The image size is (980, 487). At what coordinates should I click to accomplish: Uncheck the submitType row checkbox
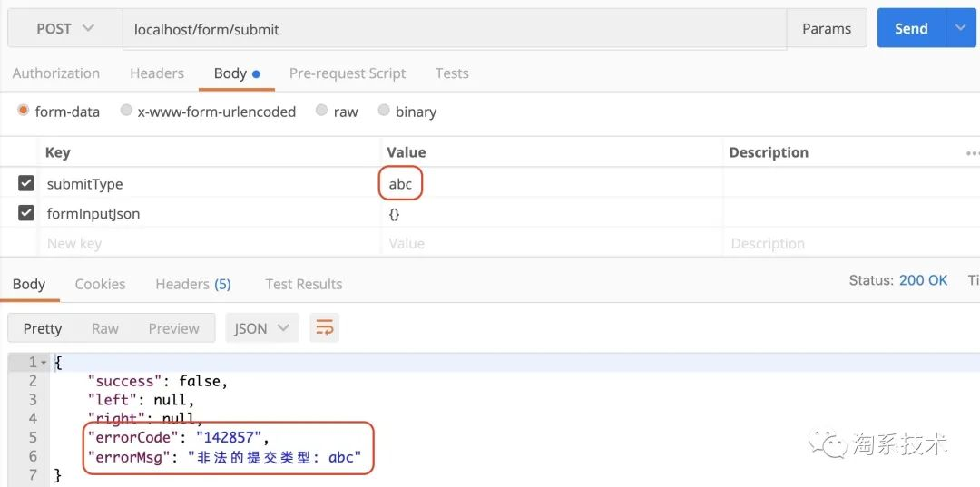26,184
